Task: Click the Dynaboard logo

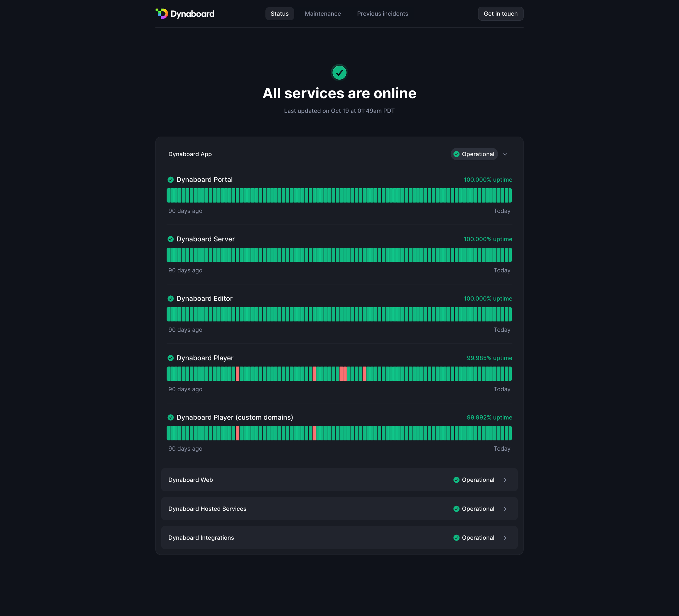Action: [x=185, y=14]
